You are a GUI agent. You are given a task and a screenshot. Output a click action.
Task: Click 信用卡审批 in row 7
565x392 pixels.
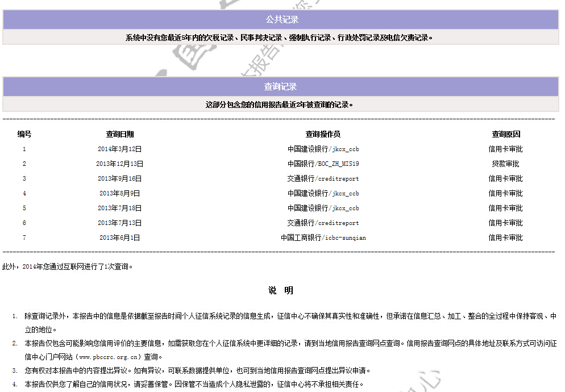pyautogui.click(x=505, y=237)
